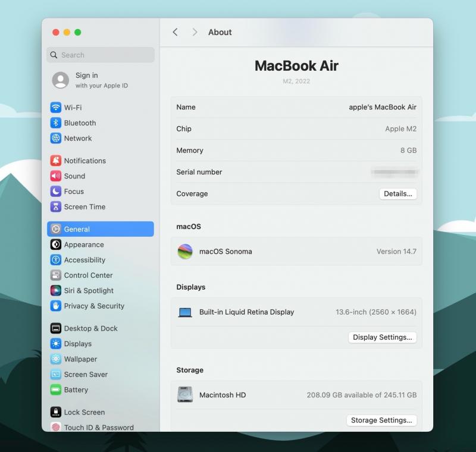Open the Control Center icon
Image resolution: width=476 pixels, height=452 pixels.
click(x=55, y=275)
